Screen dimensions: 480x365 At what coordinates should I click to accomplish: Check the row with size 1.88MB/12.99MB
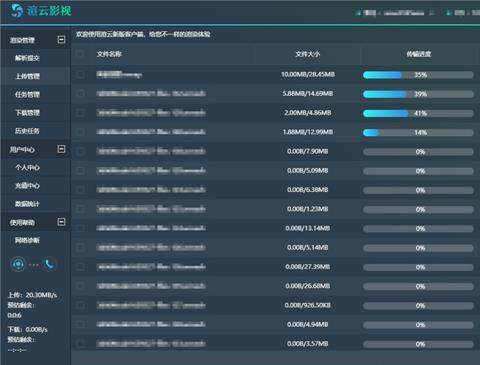[80, 132]
